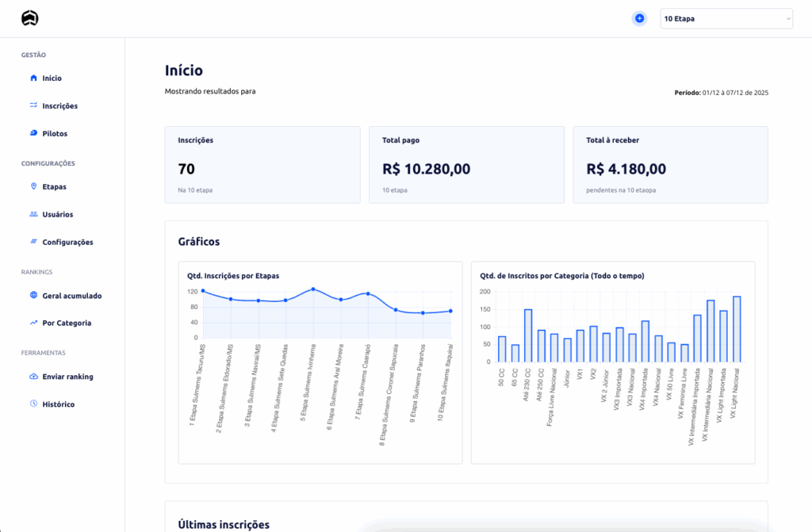
Task: Navigate to Pilotos in sidebar
Action: click(55, 133)
